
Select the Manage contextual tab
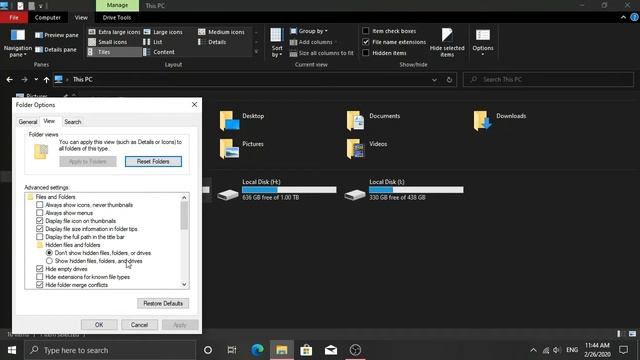(117, 5)
